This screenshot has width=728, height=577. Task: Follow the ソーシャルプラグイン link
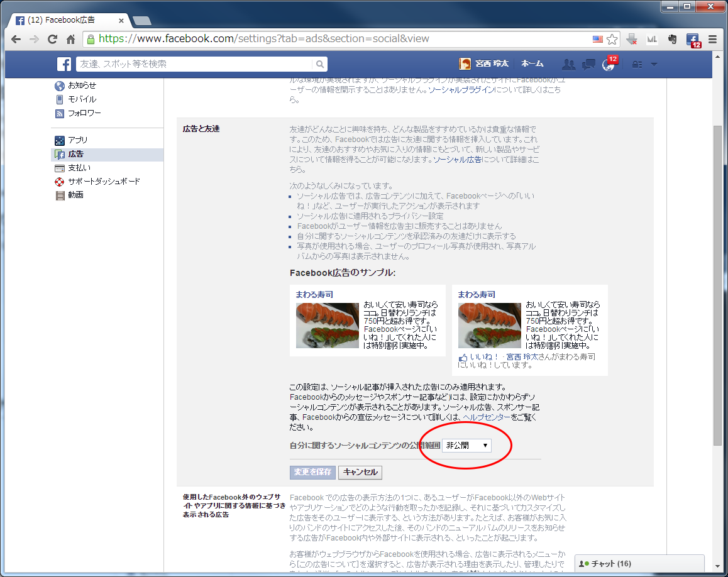click(x=461, y=90)
